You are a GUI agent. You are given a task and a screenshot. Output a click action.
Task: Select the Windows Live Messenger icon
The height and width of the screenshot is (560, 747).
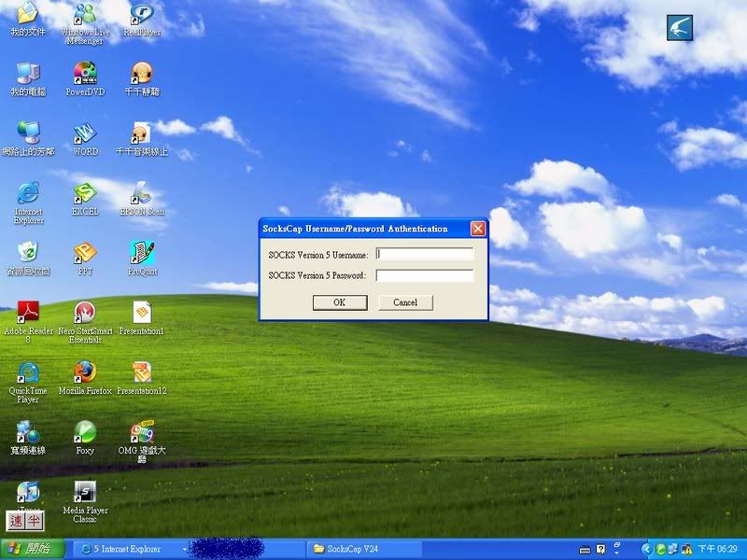click(x=85, y=13)
